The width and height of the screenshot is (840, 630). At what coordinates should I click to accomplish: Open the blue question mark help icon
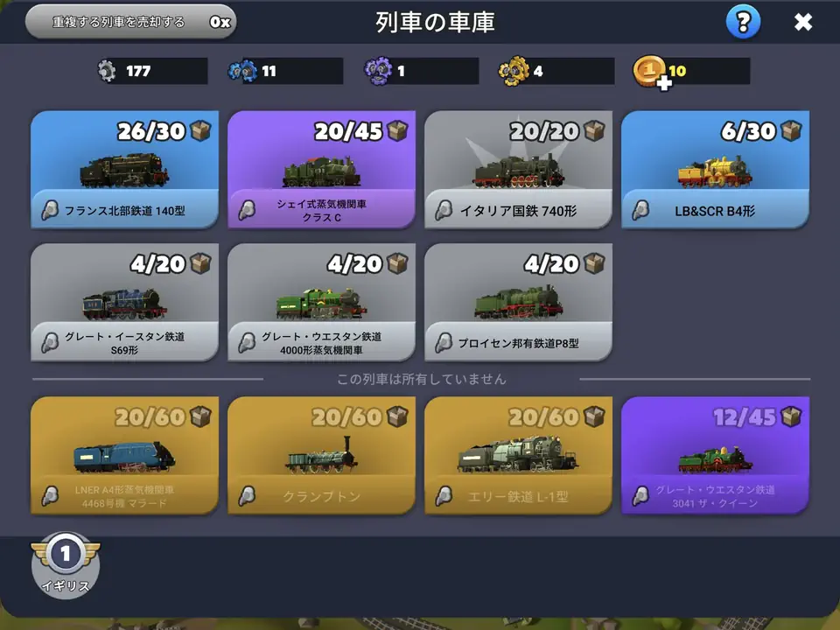(743, 22)
